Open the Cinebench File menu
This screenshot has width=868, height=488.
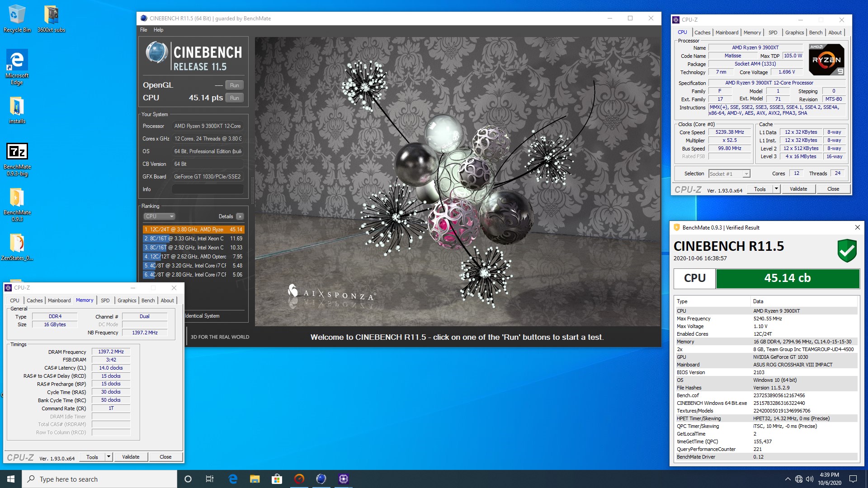(144, 30)
